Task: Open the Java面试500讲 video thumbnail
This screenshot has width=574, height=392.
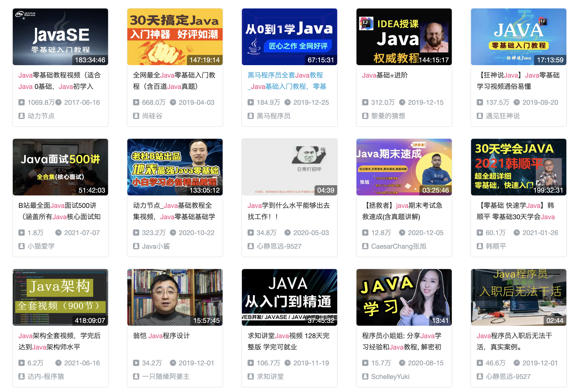Action: (60, 167)
